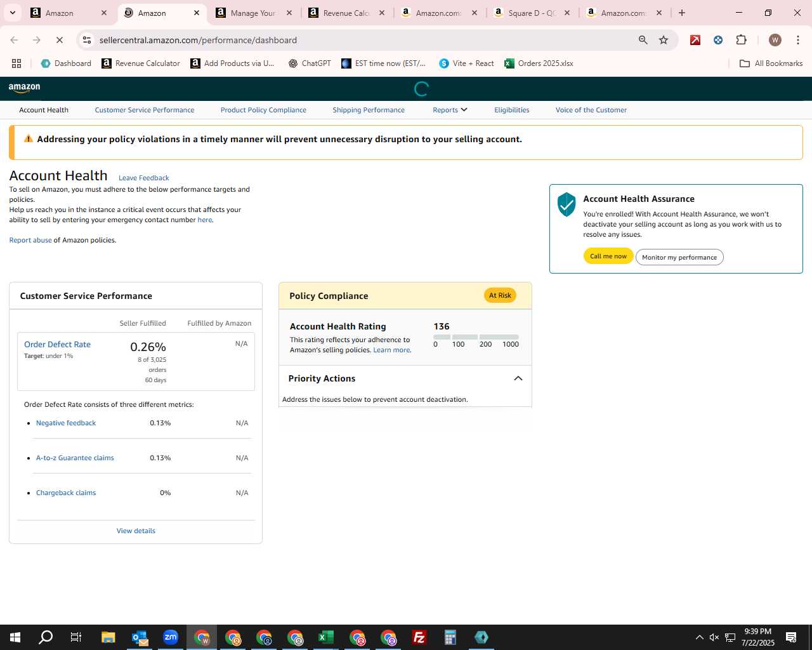
Task: Select the Account Health menu tab
Action: 44,110
